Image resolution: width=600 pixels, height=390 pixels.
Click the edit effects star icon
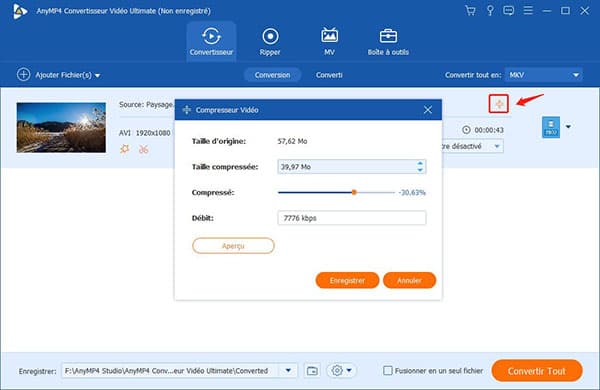point(125,149)
